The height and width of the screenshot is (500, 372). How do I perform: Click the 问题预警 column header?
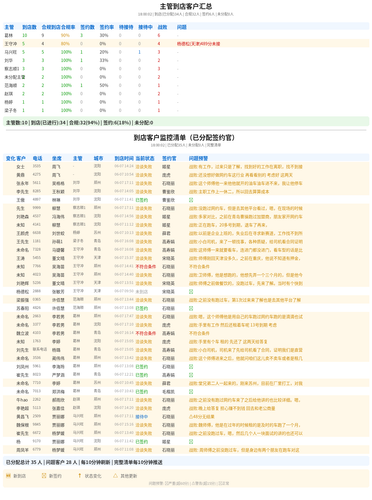198,158
